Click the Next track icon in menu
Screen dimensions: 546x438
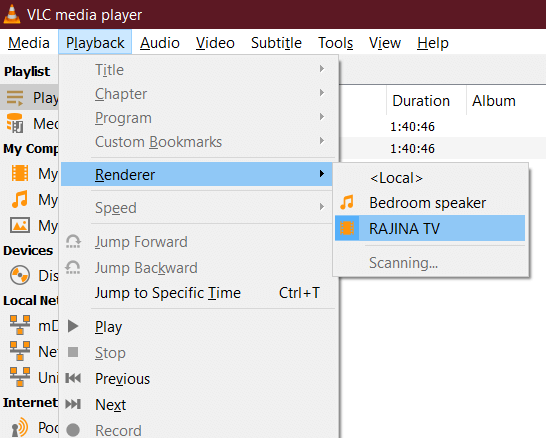[73, 404]
